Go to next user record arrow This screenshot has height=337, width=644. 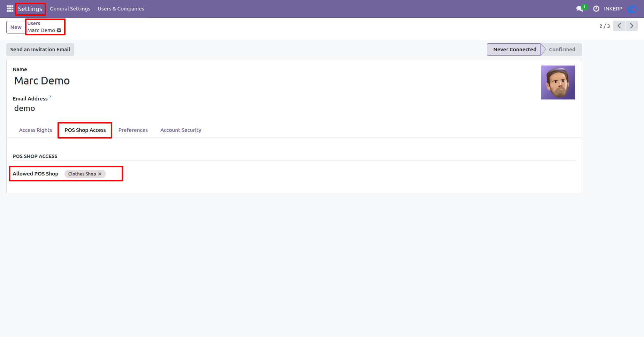[x=631, y=26]
